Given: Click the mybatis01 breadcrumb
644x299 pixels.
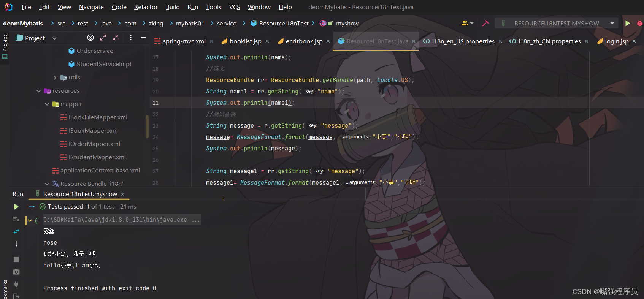Looking at the screenshot, I should (x=190, y=24).
